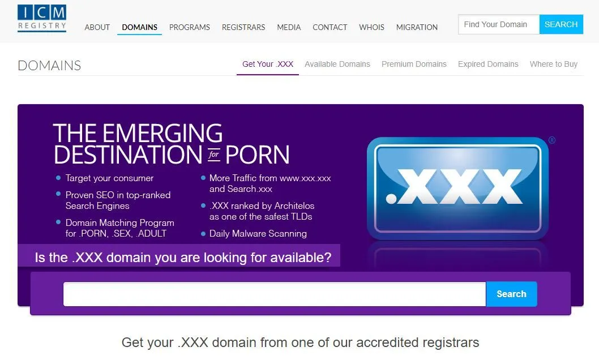The height and width of the screenshot is (364, 599).
Task: Click the Emerging Destination banner headline
Action: click(171, 144)
